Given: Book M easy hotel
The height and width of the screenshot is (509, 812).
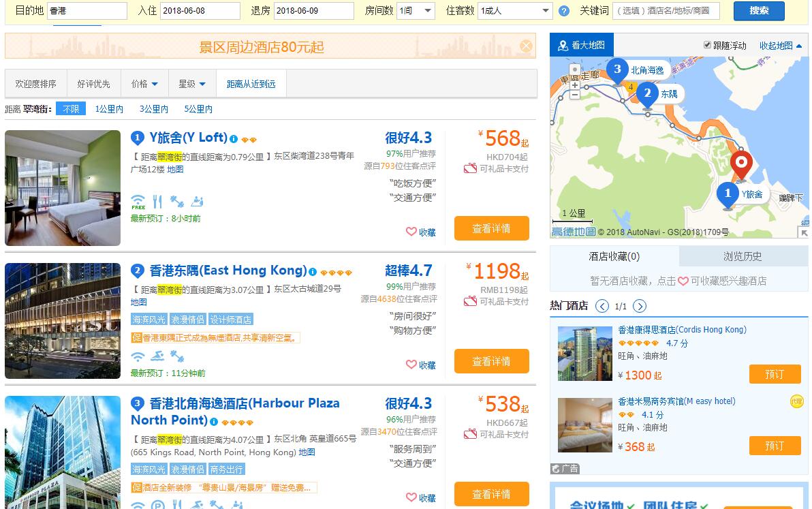Looking at the screenshot, I should pyautogui.click(x=775, y=446).
